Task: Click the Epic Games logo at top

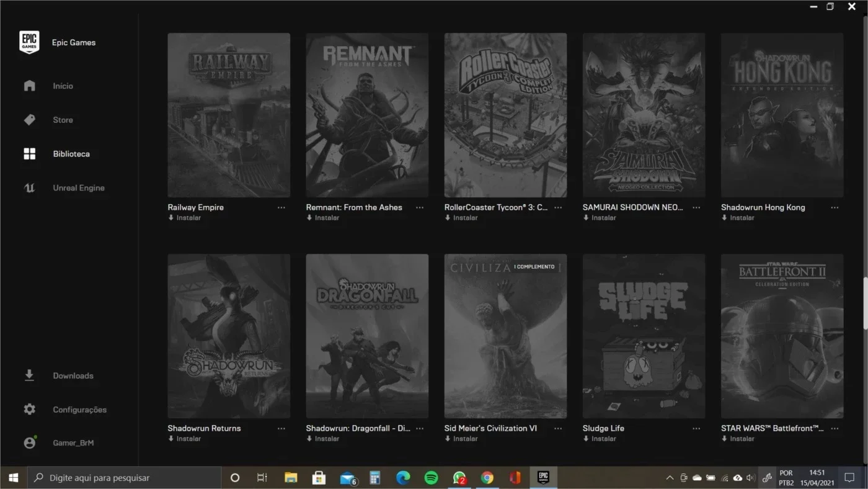Action: (29, 42)
